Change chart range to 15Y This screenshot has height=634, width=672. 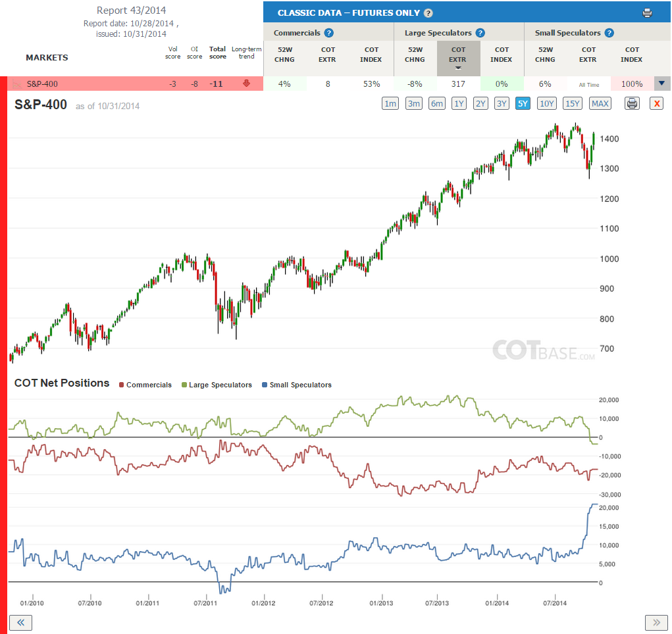[x=573, y=104]
